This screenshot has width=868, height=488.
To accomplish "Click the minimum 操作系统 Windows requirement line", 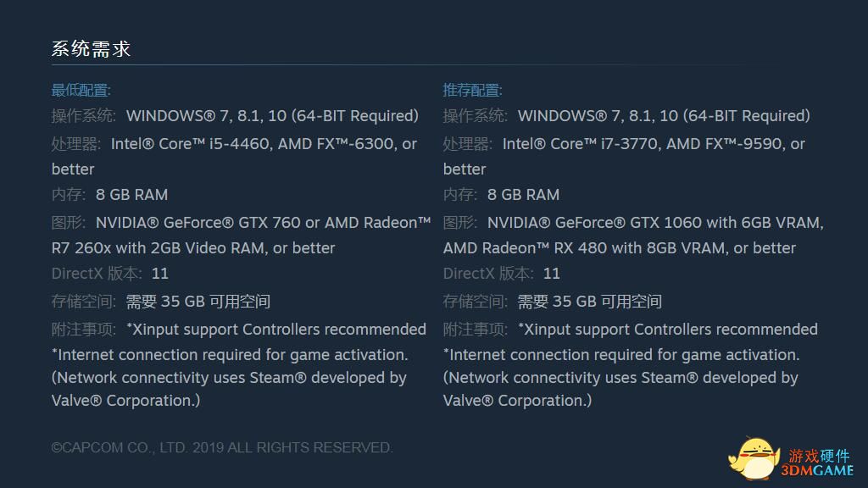I will pyautogui.click(x=236, y=115).
